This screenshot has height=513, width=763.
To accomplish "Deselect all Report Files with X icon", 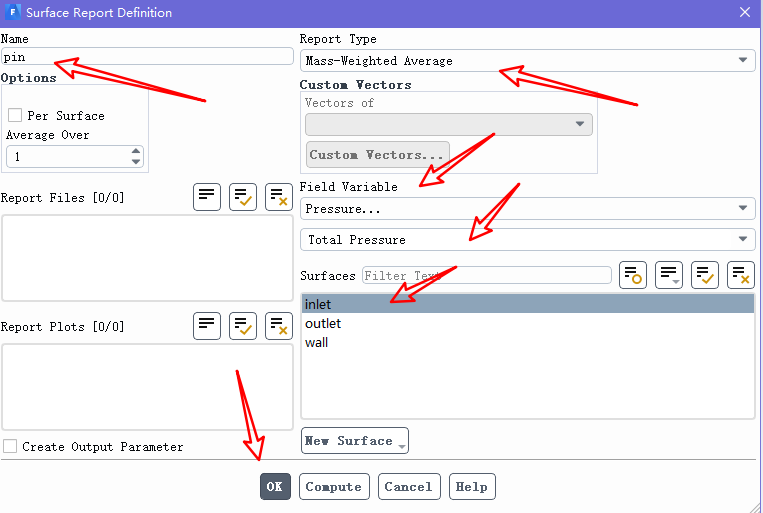I will (x=279, y=197).
